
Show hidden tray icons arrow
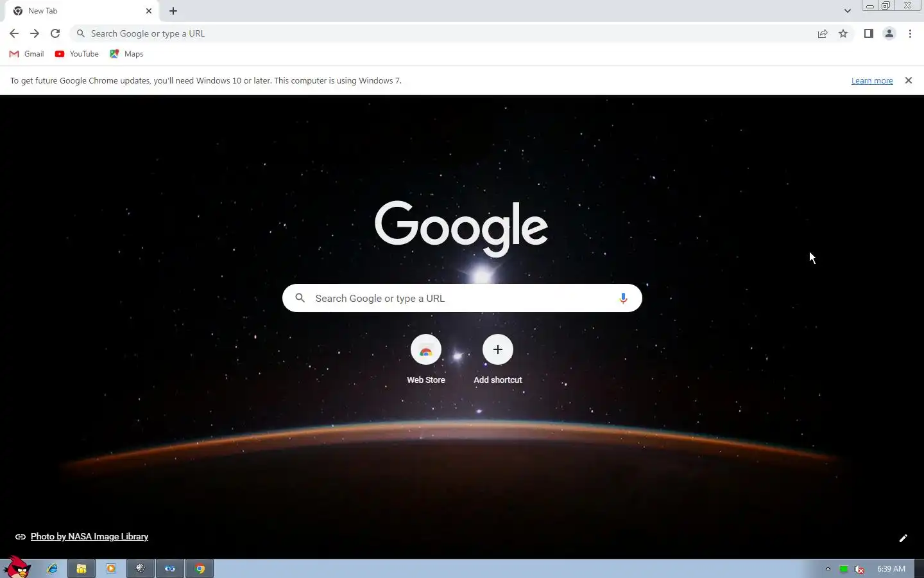click(x=828, y=568)
